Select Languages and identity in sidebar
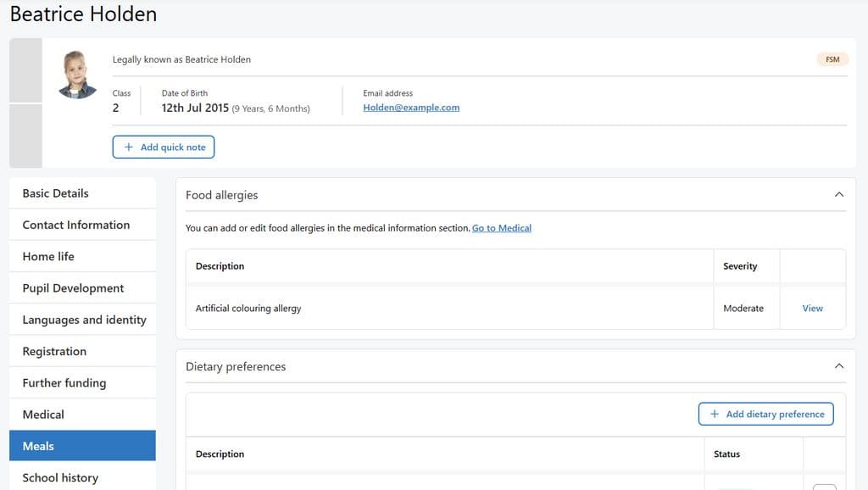The image size is (868, 490). coord(82,320)
